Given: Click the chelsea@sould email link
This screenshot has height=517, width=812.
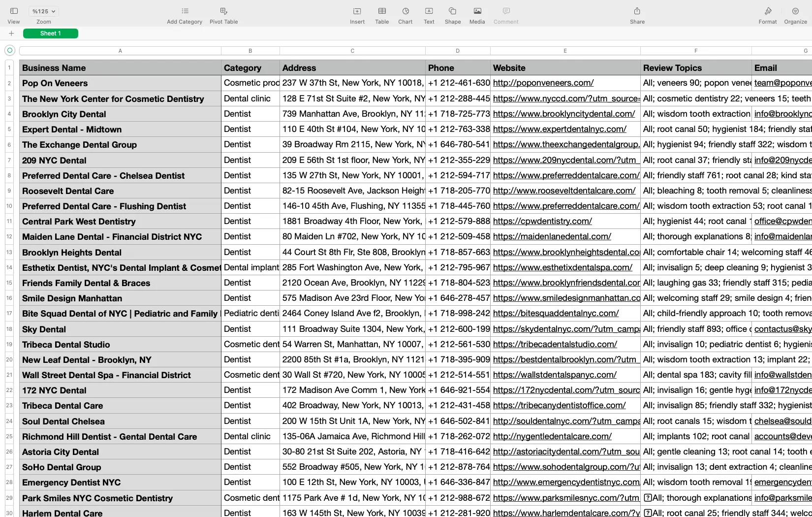Looking at the screenshot, I should point(783,421).
